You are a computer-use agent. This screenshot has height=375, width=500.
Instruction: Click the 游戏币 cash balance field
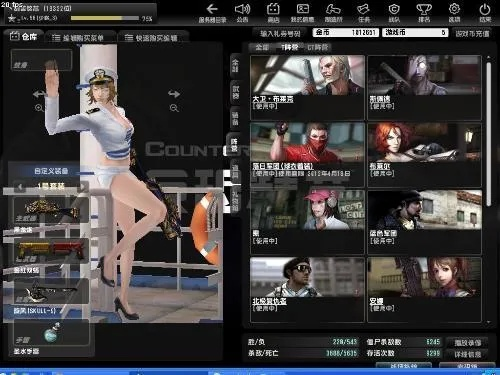(415, 32)
